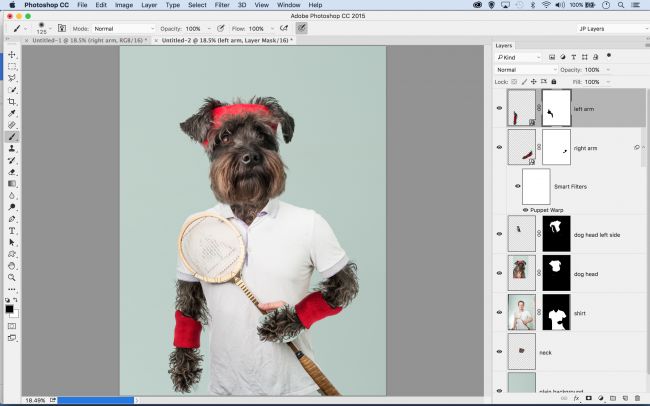Click the Add layer style fx icon
Screen dimensions: 650x406
578,398
